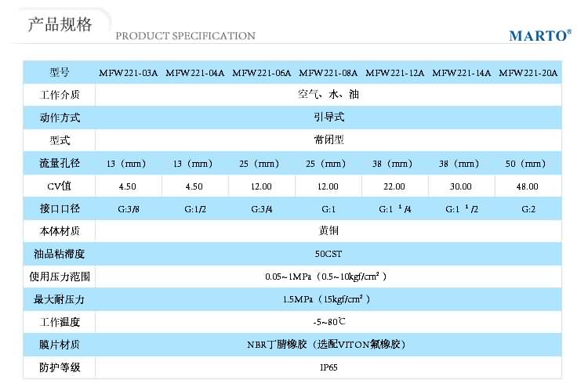
Task: Click the PRODUCT SPECIFICATION subtitle text
Action: (x=185, y=36)
